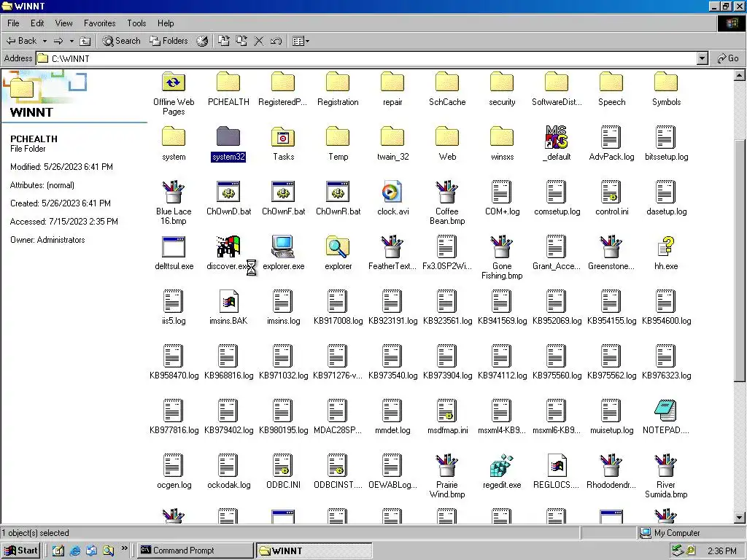Click the address field showing C:\WINNT

(366, 58)
